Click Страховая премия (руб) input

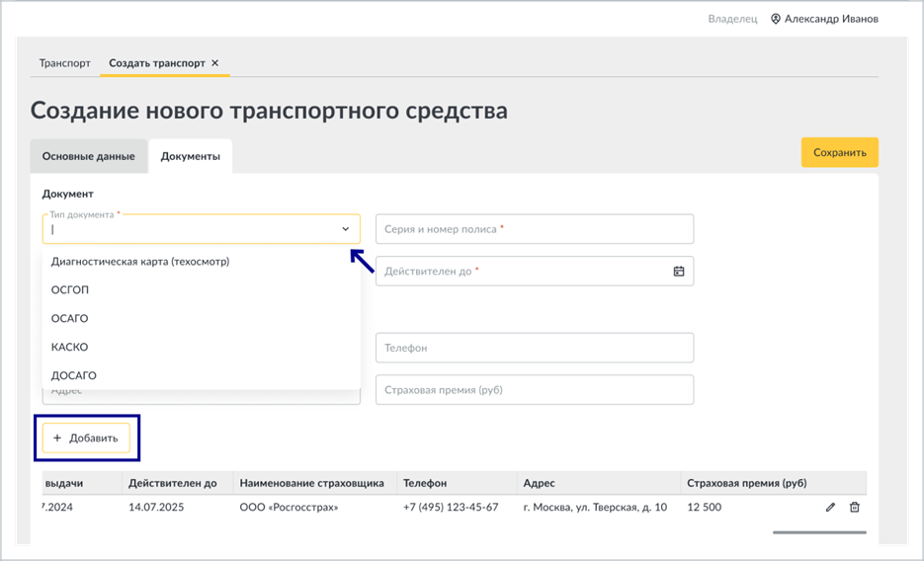(535, 390)
